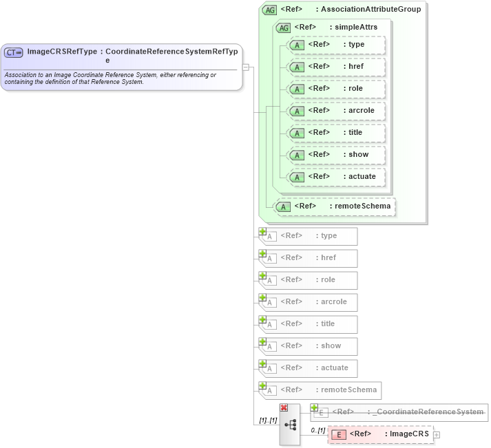Click the A icon of the green remoteSchema attribute
Image resolution: width=491 pixels, height=448 pixels.
coord(283,206)
